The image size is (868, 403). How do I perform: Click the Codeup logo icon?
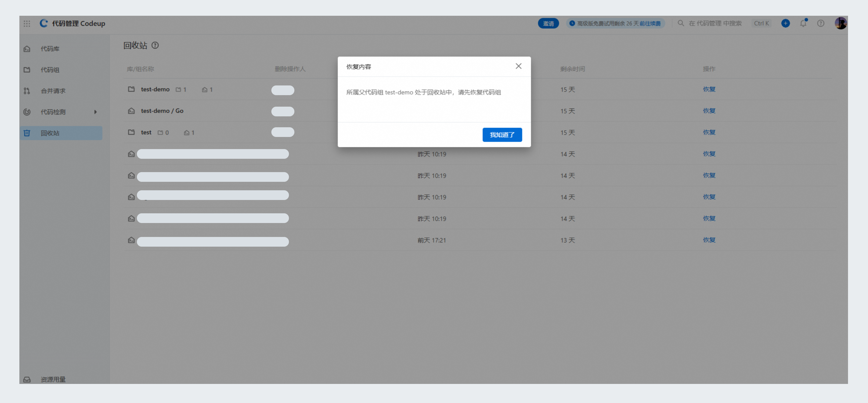coord(44,23)
